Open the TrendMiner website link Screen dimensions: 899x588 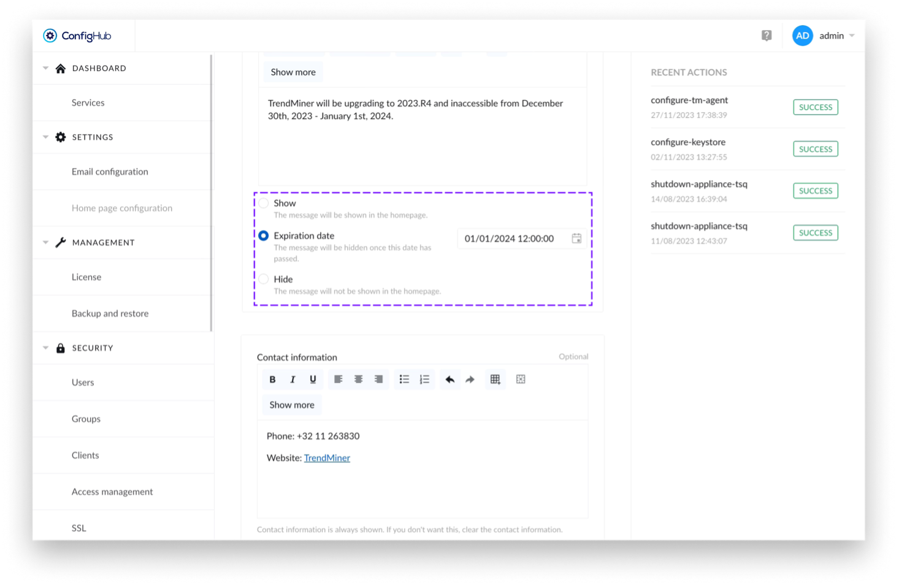tap(327, 458)
